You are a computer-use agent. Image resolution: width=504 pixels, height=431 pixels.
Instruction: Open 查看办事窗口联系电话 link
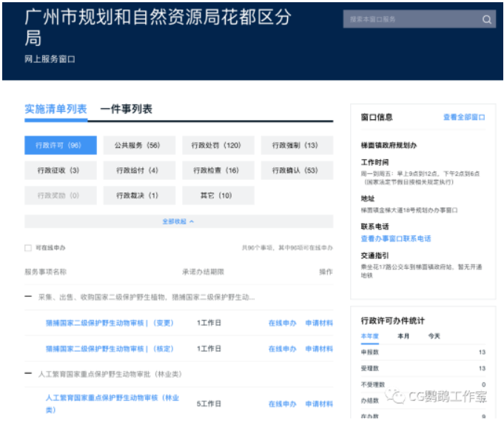[x=395, y=239]
